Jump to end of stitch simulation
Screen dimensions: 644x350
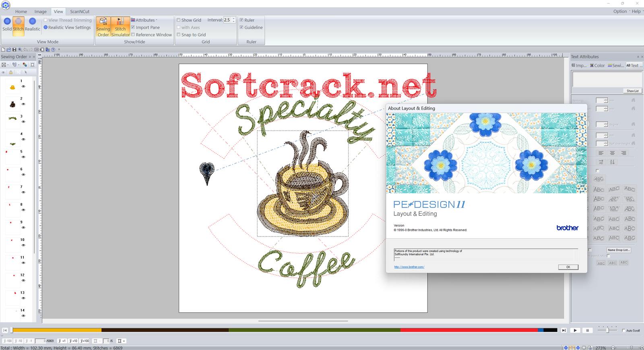click(564, 330)
